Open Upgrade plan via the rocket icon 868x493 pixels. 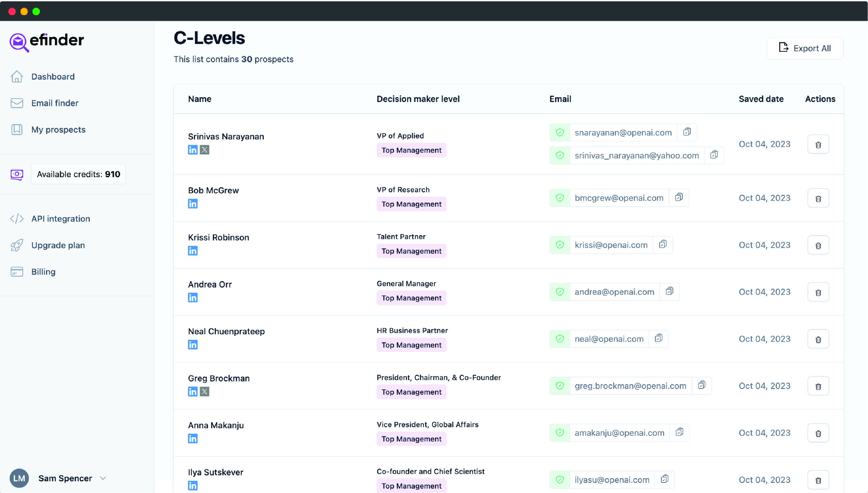(x=17, y=245)
